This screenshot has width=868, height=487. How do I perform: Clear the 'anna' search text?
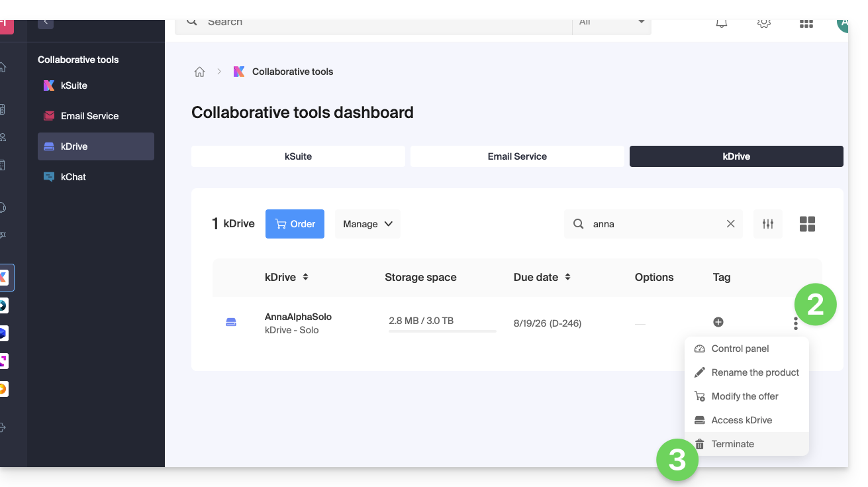coord(730,224)
